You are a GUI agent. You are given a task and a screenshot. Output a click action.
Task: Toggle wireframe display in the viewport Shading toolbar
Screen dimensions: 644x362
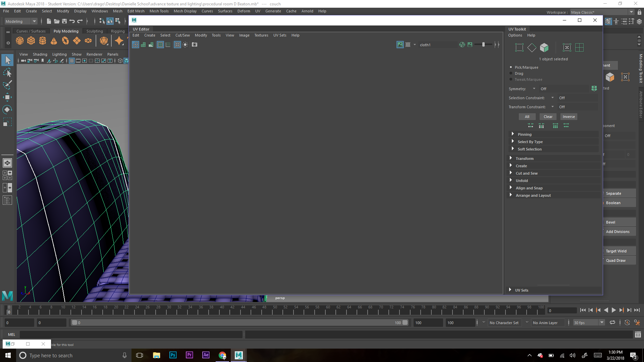[x=120, y=61]
